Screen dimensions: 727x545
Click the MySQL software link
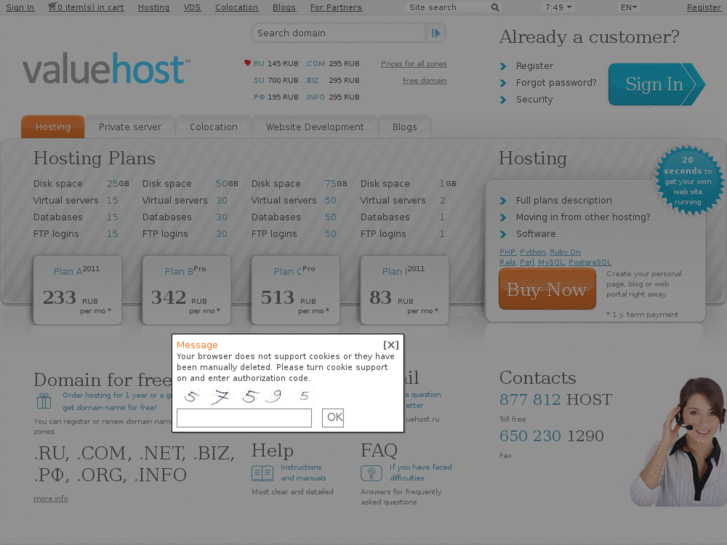pos(551,262)
